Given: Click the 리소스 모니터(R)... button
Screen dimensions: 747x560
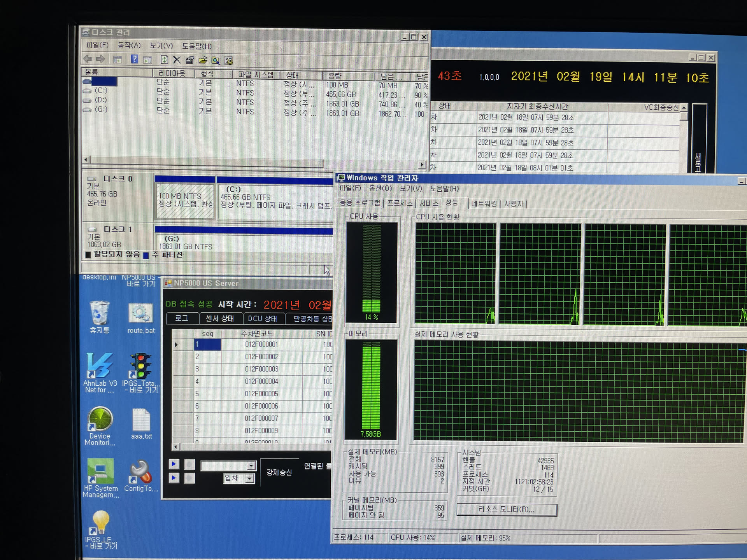Looking at the screenshot, I should point(506,509).
